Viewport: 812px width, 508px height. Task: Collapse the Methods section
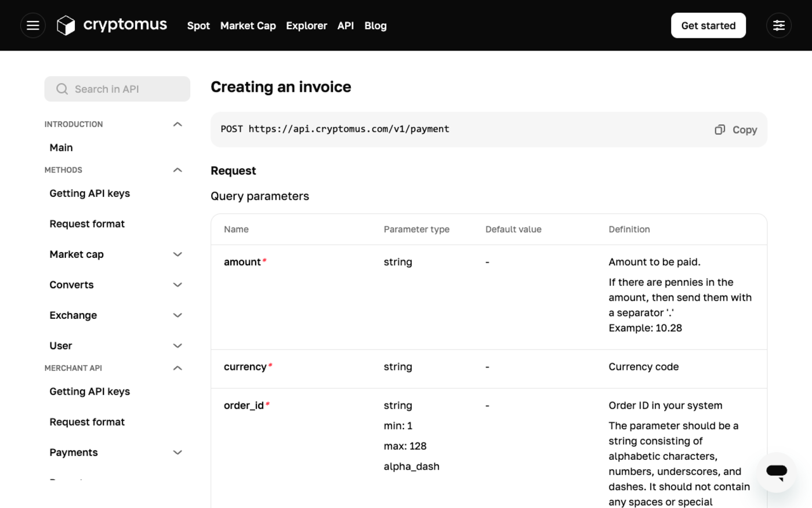pos(177,170)
